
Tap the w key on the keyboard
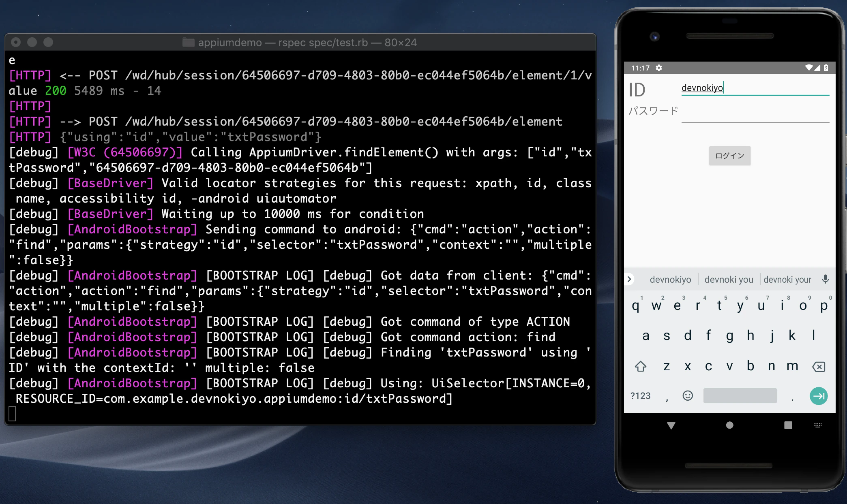pyautogui.click(x=656, y=305)
